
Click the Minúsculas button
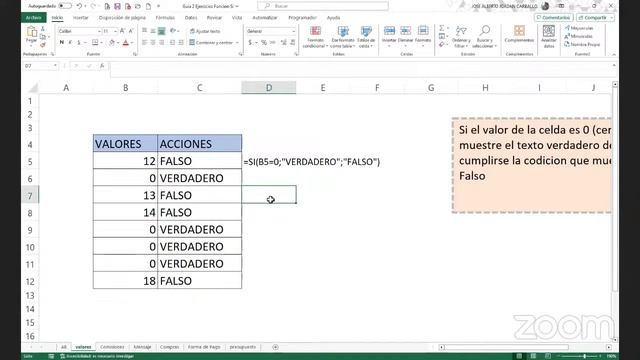[x=579, y=36]
